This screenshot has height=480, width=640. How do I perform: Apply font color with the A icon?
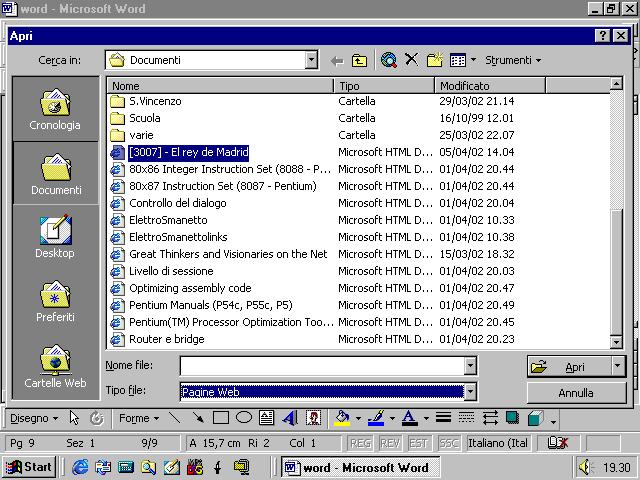click(410, 418)
